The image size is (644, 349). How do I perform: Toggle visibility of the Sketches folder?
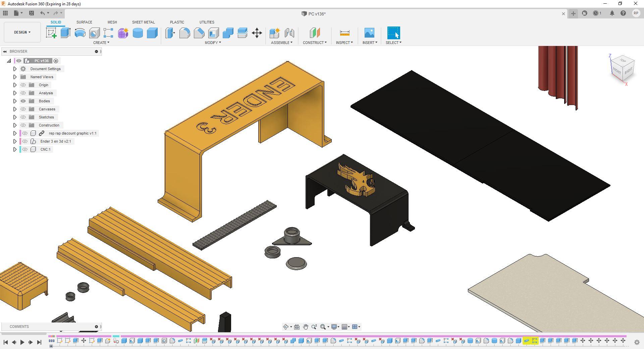(x=23, y=117)
